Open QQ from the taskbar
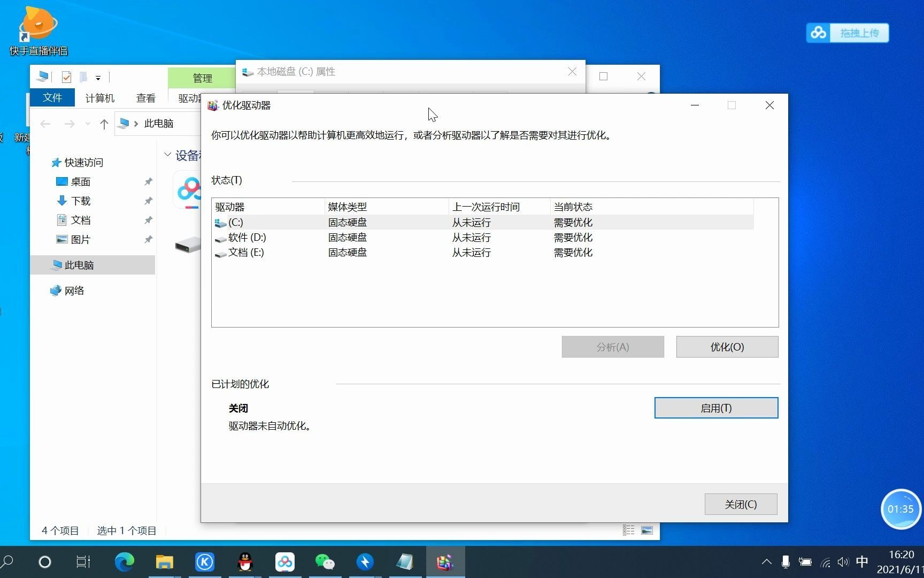 [245, 561]
